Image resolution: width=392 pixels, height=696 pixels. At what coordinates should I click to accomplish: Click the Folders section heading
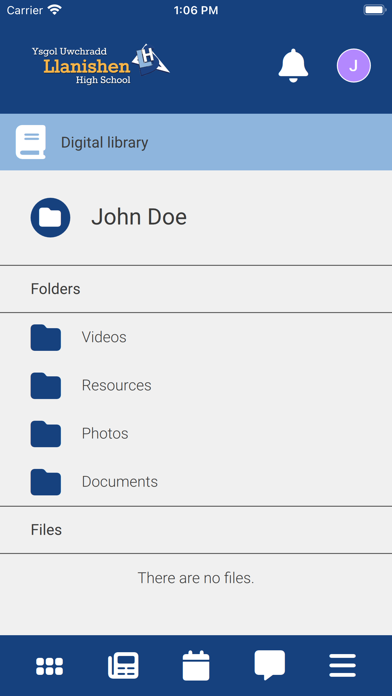point(55,289)
